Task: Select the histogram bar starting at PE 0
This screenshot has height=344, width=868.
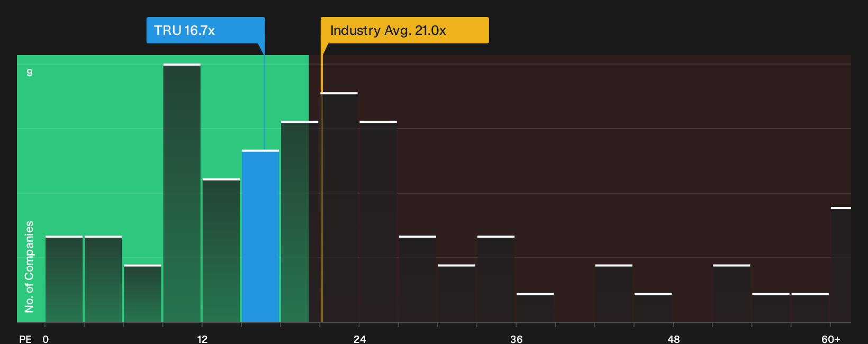Action: point(64,279)
